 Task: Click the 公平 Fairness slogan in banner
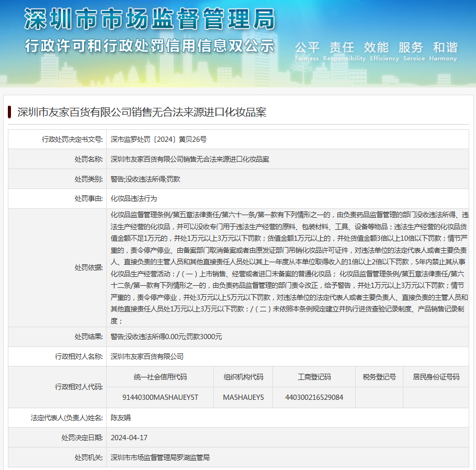(x=307, y=51)
